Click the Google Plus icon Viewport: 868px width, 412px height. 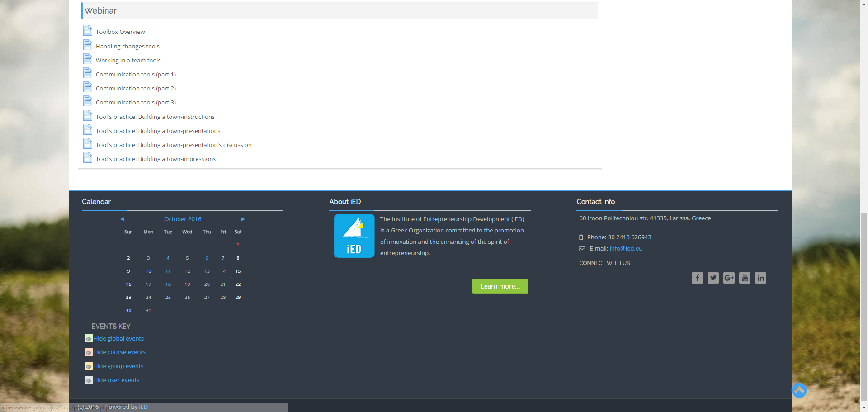(729, 278)
